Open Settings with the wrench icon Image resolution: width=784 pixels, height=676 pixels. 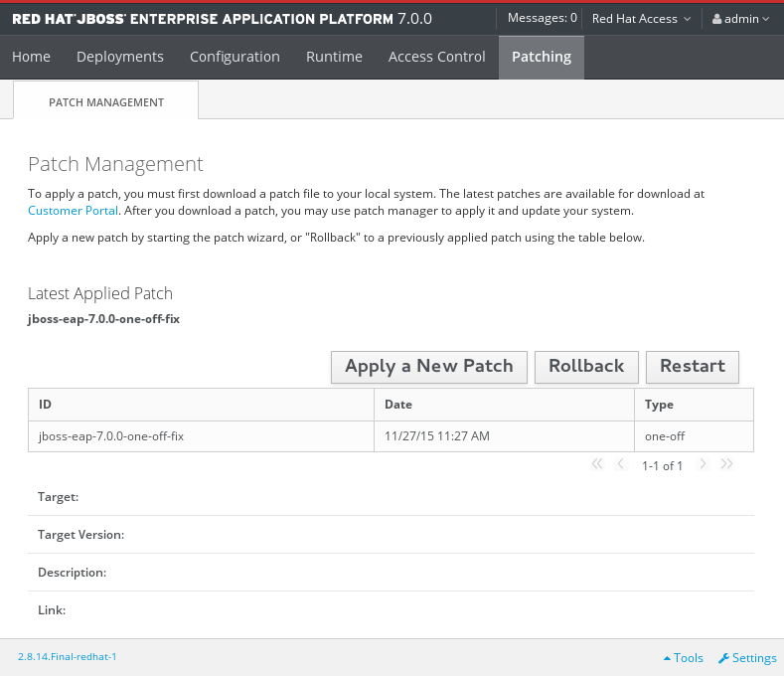(x=746, y=658)
